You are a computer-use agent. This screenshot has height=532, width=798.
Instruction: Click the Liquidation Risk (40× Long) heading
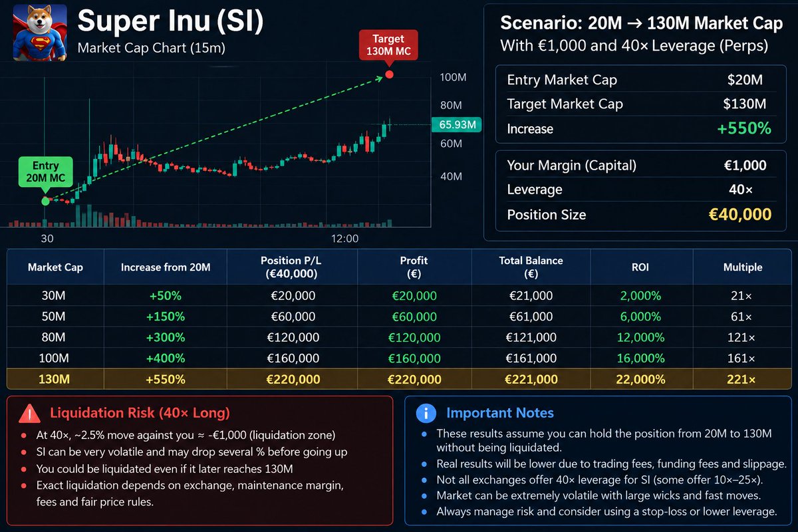(x=140, y=413)
